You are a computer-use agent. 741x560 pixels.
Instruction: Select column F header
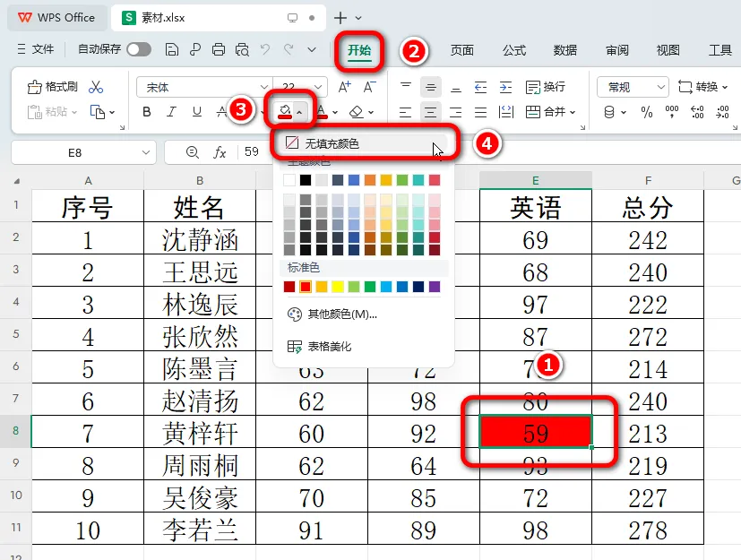click(648, 180)
